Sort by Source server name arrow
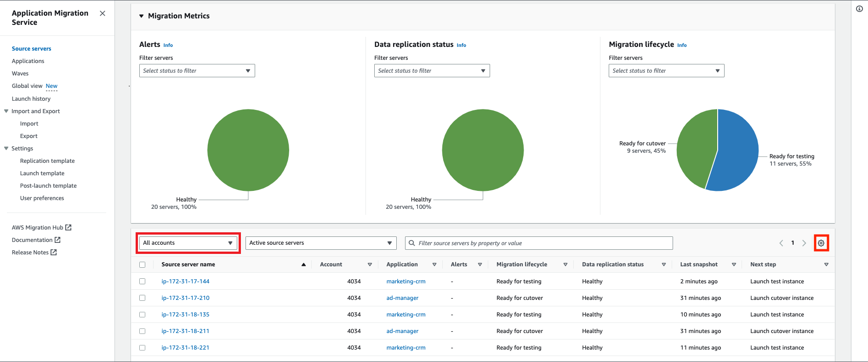Screen dimensions: 868x362 (x=303, y=264)
